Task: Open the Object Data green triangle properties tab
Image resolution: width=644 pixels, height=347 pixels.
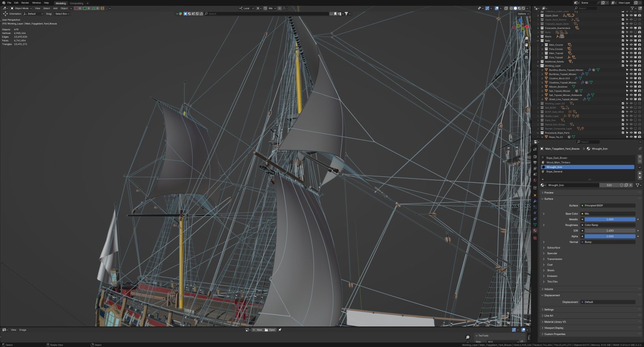Action: [x=535, y=225]
